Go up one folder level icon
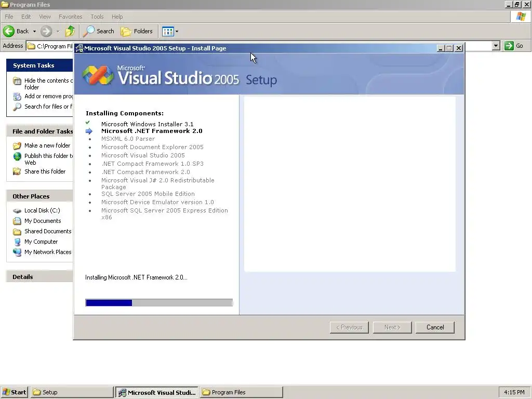 click(x=70, y=31)
